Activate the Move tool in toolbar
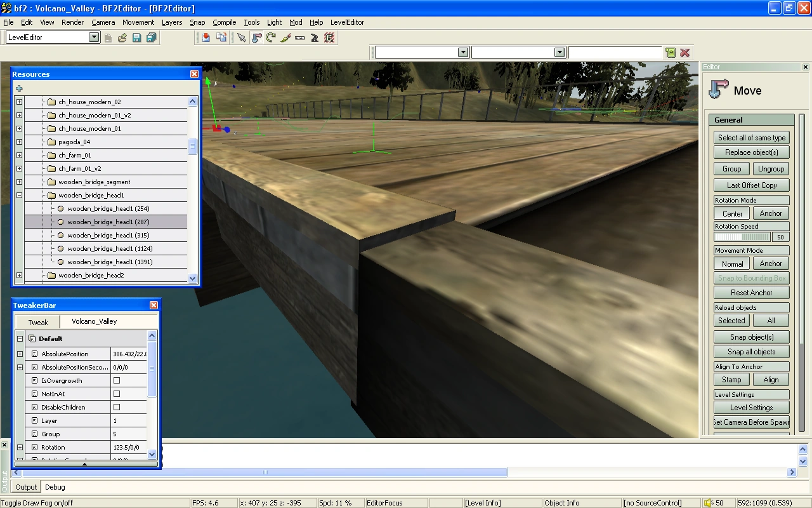This screenshot has width=812, height=508. pyautogui.click(x=256, y=37)
